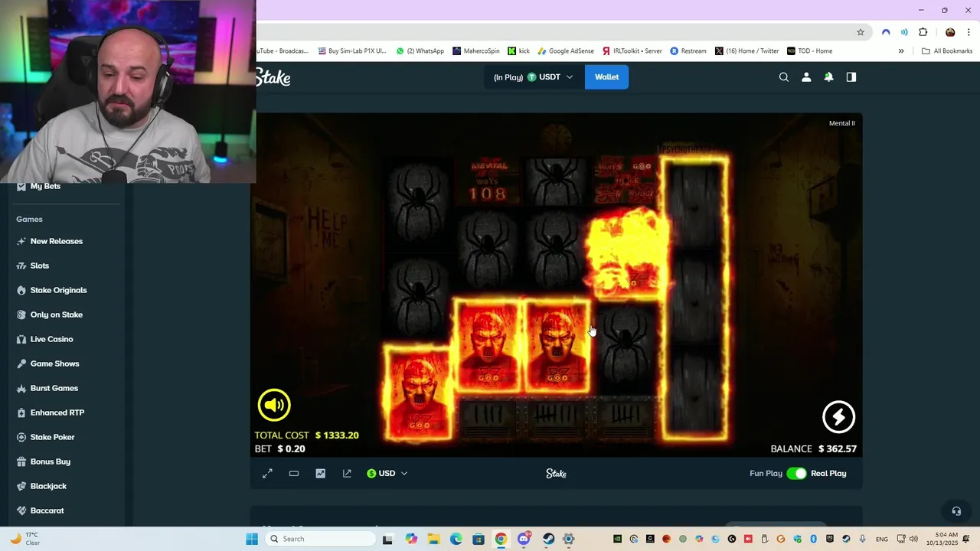Toggle the chat side panel icon

tap(851, 77)
